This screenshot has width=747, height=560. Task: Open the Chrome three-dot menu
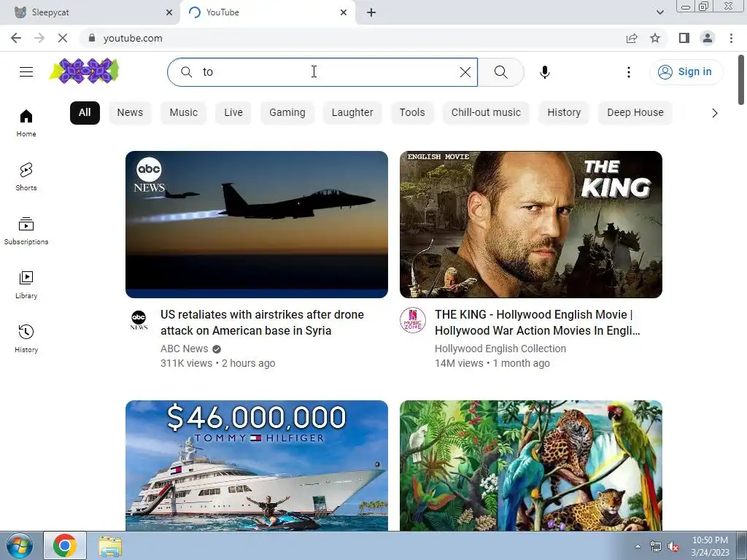click(x=731, y=38)
